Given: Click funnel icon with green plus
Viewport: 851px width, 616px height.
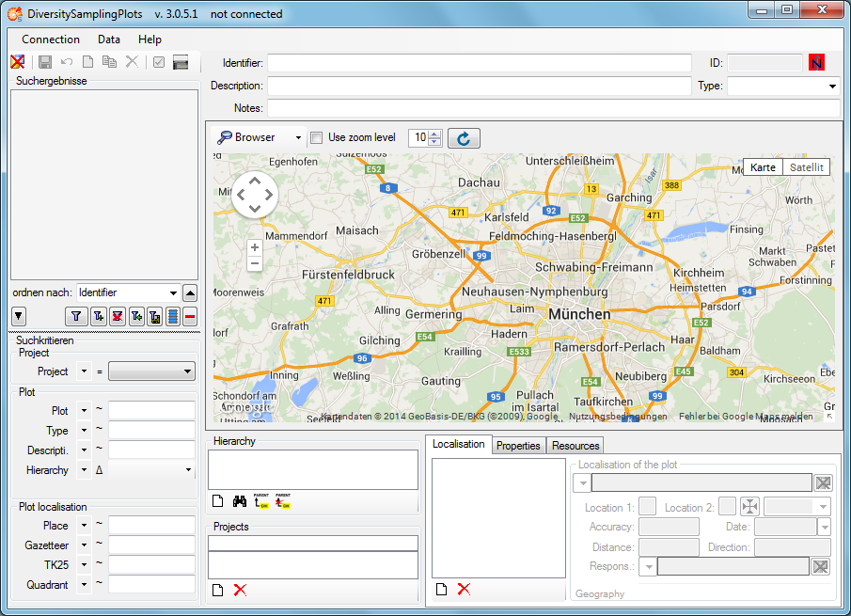Looking at the screenshot, I should 98,316.
